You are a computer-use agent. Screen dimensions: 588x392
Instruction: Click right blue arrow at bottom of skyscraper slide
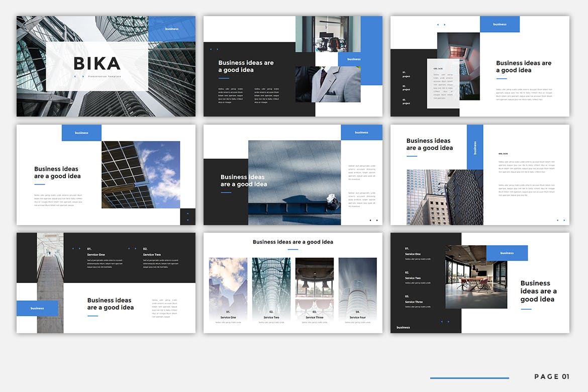564,220
